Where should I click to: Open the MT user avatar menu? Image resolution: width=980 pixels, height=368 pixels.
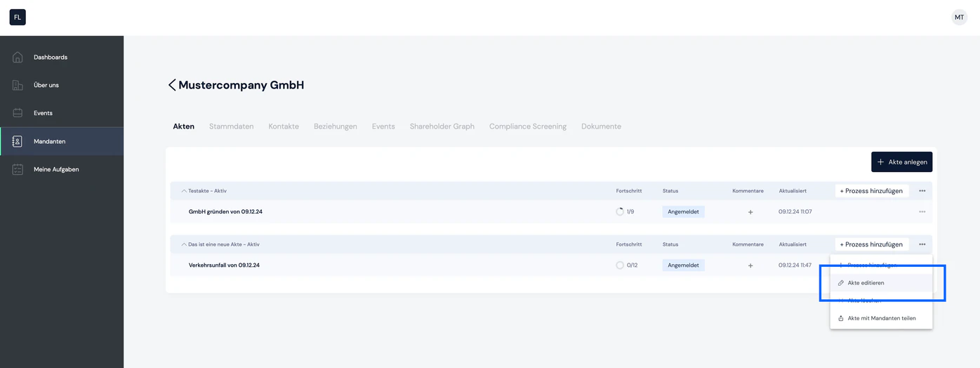[x=959, y=18]
